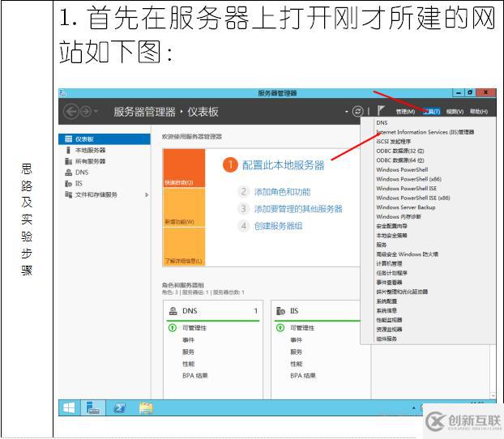Select the 快速启动(Q) tile
This screenshot has height=439, width=504.
click(184, 168)
